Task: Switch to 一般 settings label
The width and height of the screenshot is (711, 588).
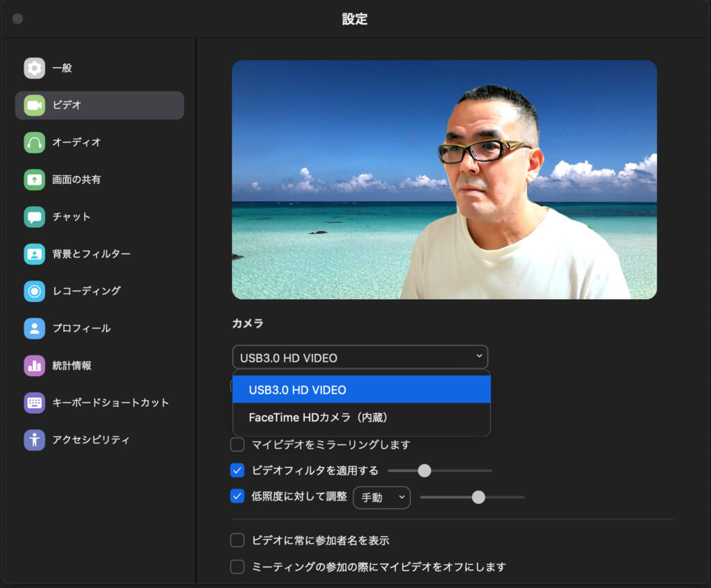Action: tap(62, 68)
